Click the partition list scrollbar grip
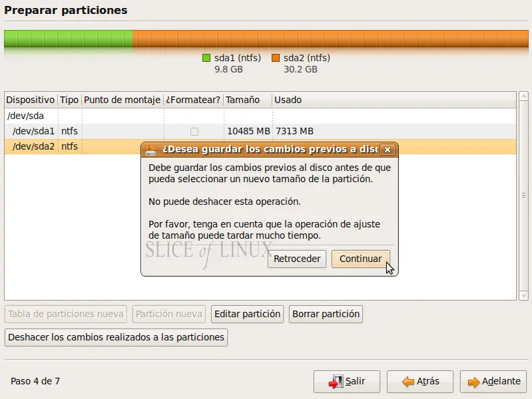The image size is (532, 399). [523, 196]
